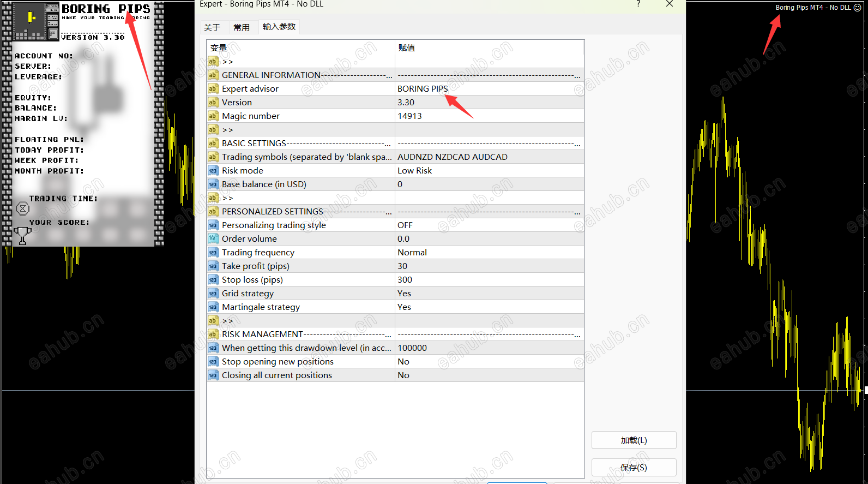Click the Base balance value 0

pos(400,184)
